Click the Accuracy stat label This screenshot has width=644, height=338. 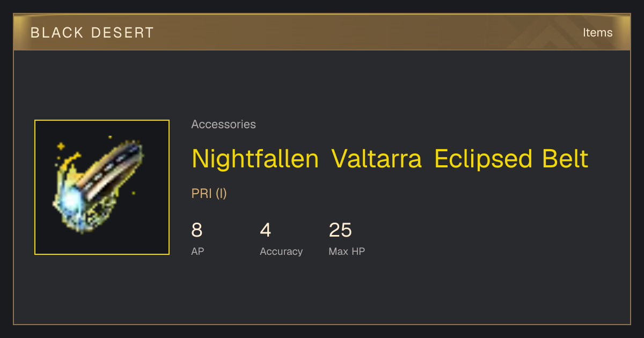point(281,251)
